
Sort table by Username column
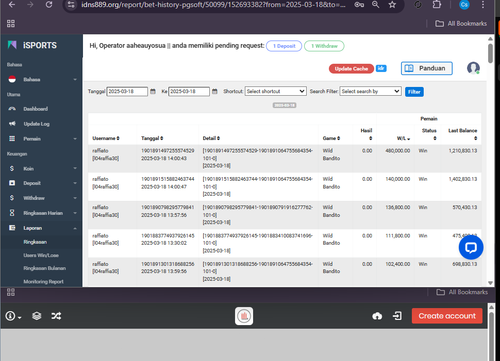[106, 138]
